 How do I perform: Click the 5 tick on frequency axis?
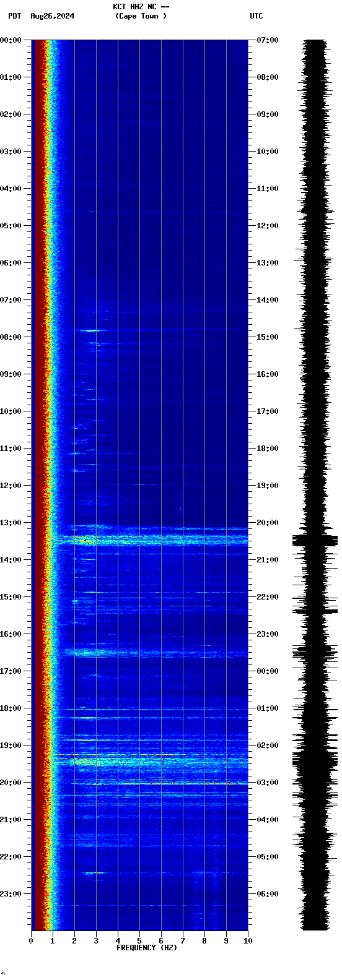pyautogui.click(x=139, y=941)
